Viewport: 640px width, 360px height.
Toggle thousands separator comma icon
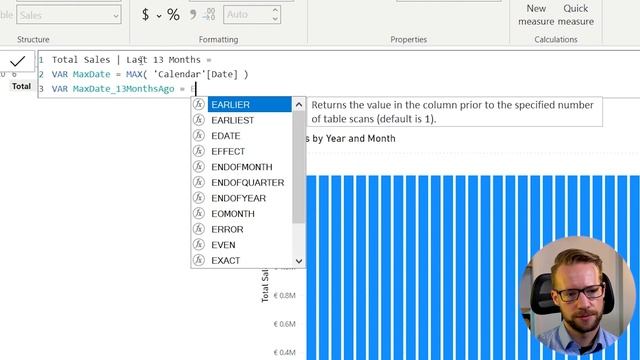click(x=193, y=15)
